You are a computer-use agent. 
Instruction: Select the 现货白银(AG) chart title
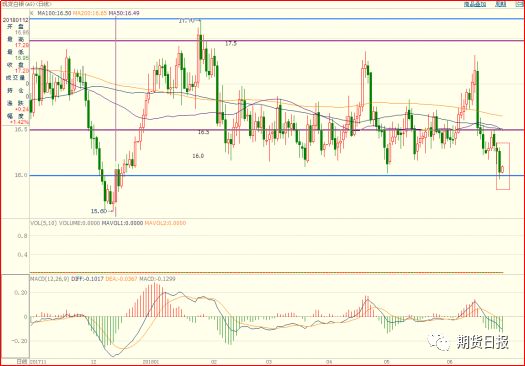(x=26, y=4)
